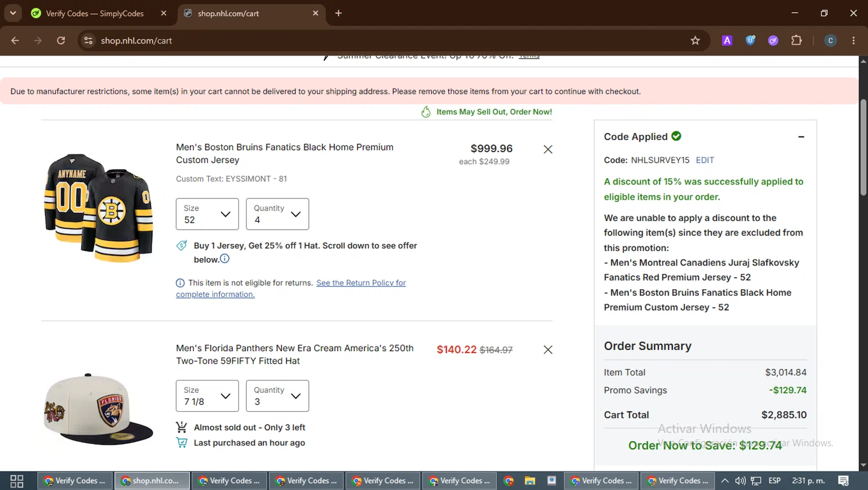
Task: Remove the Boston Bruins jersey from cart
Action: click(x=548, y=149)
